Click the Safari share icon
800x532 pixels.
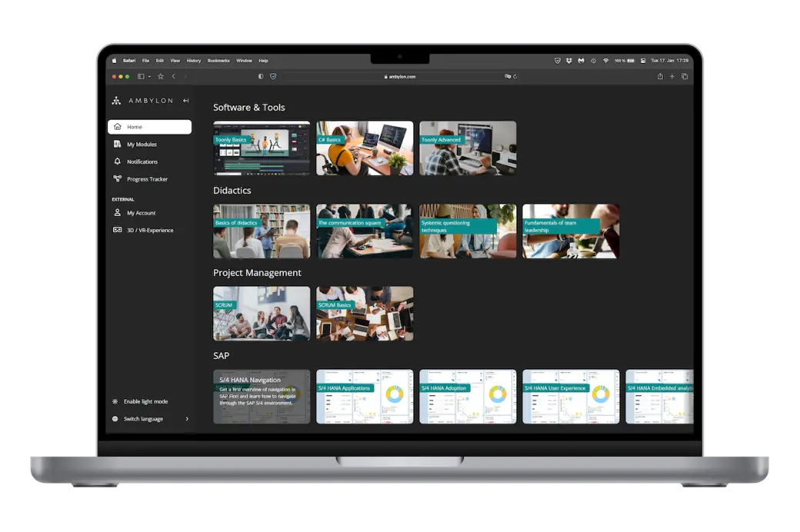[660, 76]
